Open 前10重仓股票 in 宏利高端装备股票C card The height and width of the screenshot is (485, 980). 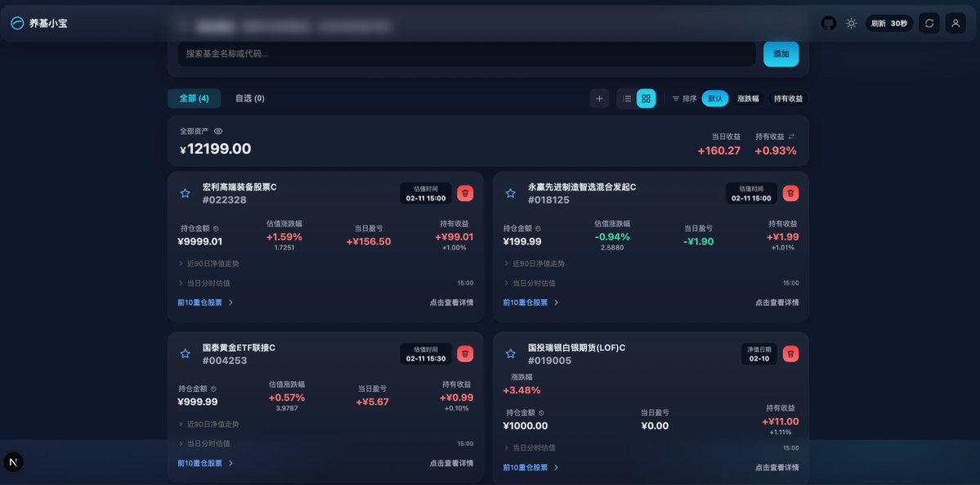pos(205,303)
